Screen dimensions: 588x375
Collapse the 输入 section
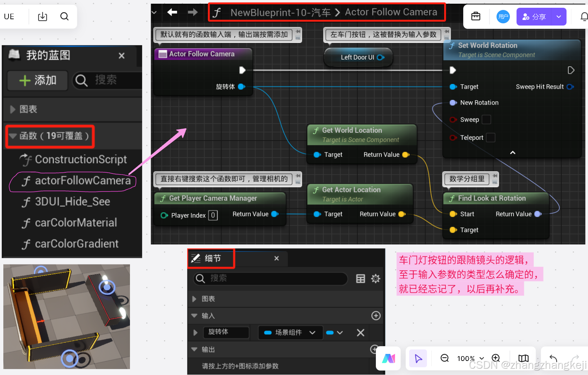(x=194, y=315)
